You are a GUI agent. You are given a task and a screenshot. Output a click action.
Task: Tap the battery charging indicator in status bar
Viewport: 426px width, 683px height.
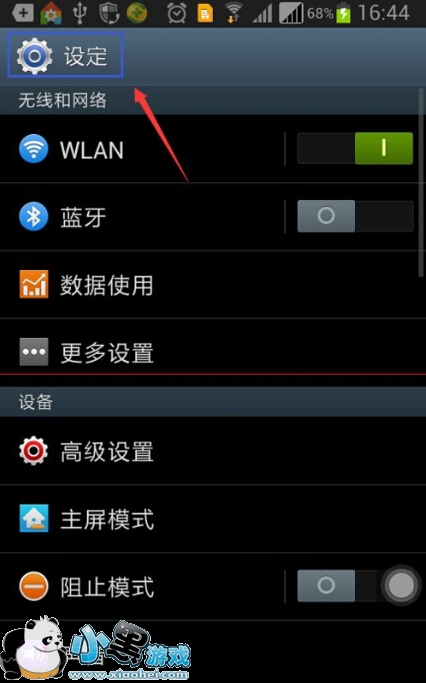(x=343, y=13)
